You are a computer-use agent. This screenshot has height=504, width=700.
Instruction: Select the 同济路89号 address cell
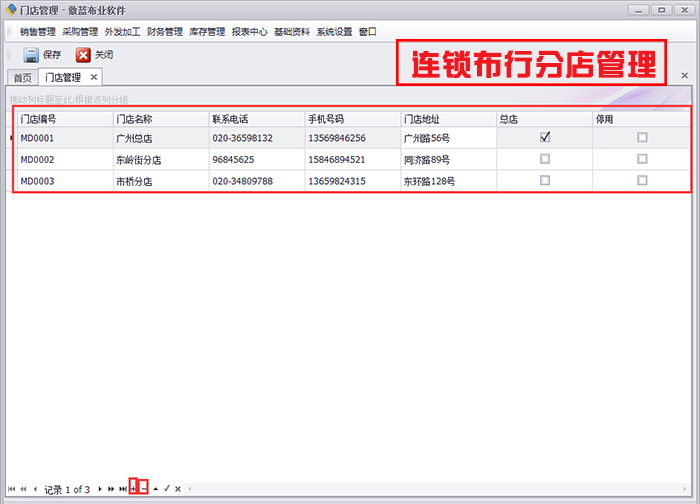coord(446,160)
